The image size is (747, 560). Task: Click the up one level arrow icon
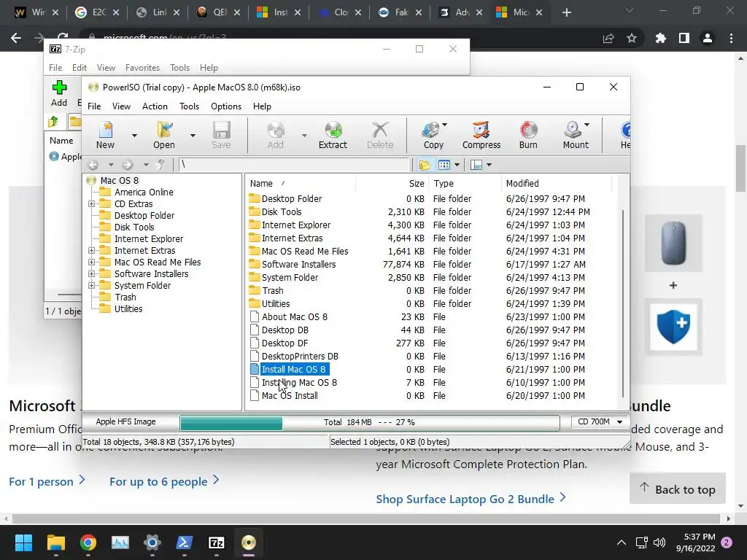point(161,166)
